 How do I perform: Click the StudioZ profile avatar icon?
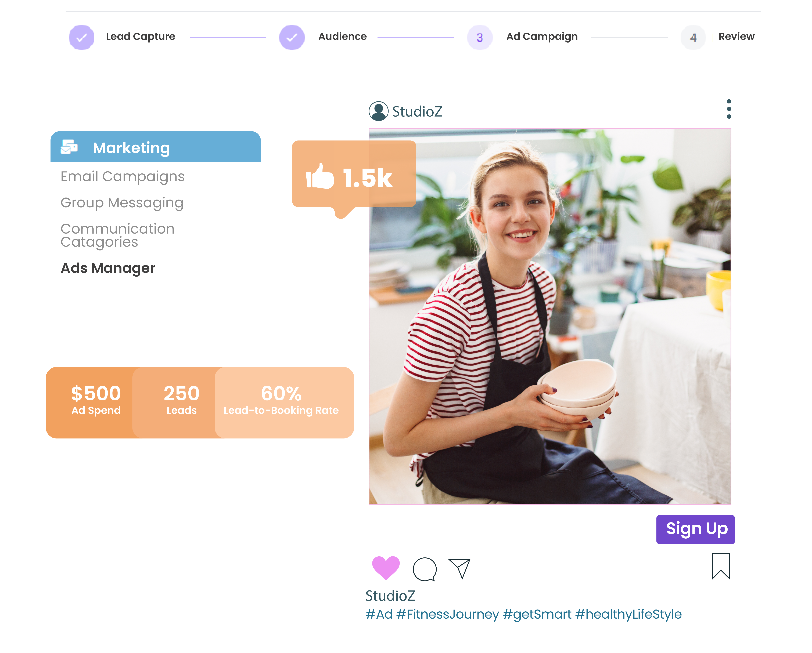pos(378,111)
